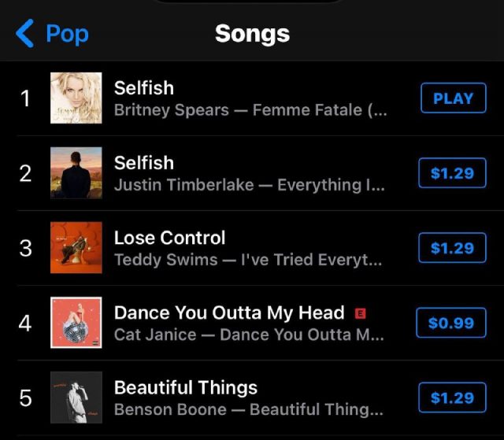Tap Justin Timberlake's album cover thumbnail

[x=76, y=173]
